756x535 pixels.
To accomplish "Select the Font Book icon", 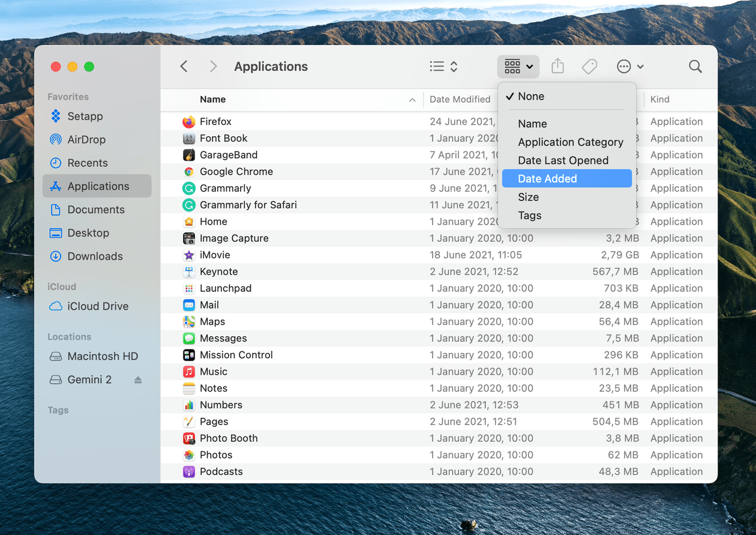I will (x=189, y=138).
